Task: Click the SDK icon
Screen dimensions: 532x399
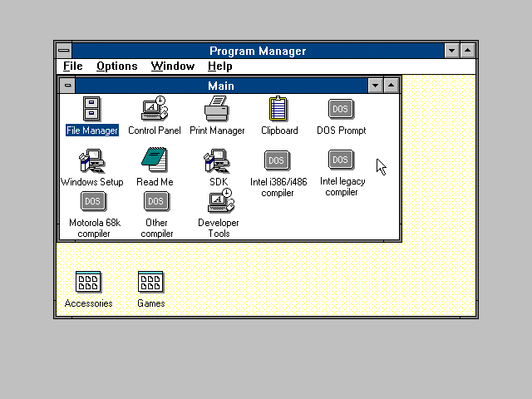Action: pyautogui.click(x=217, y=160)
